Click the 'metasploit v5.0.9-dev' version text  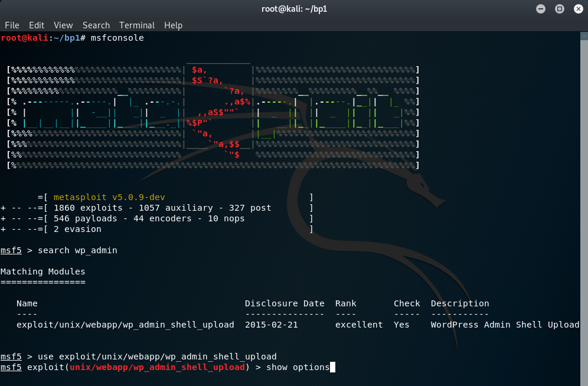coord(109,197)
